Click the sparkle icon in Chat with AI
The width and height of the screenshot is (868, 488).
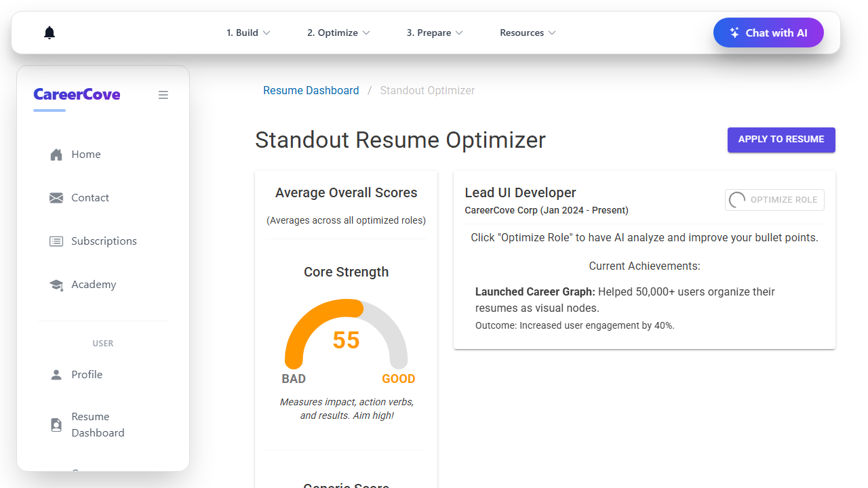pyautogui.click(x=734, y=33)
